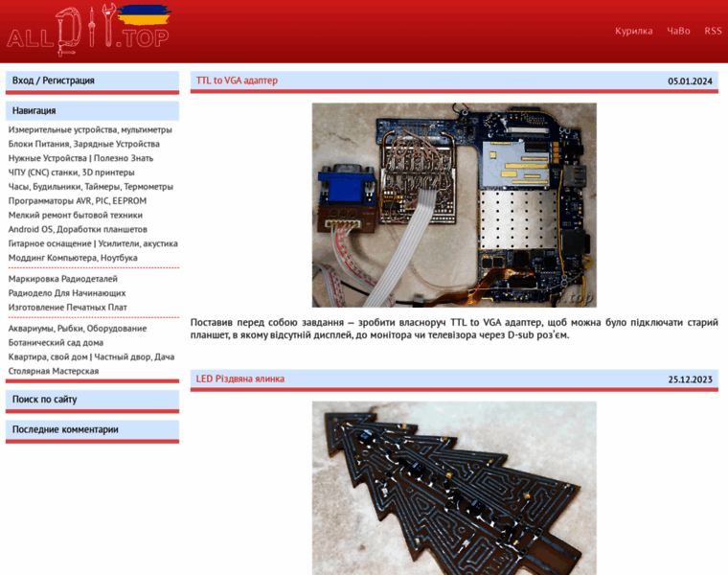The width and height of the screenshot is (728, 575).
Task: Go to Нужные Устройства | Полезно Знать
Action: [80, 158]
